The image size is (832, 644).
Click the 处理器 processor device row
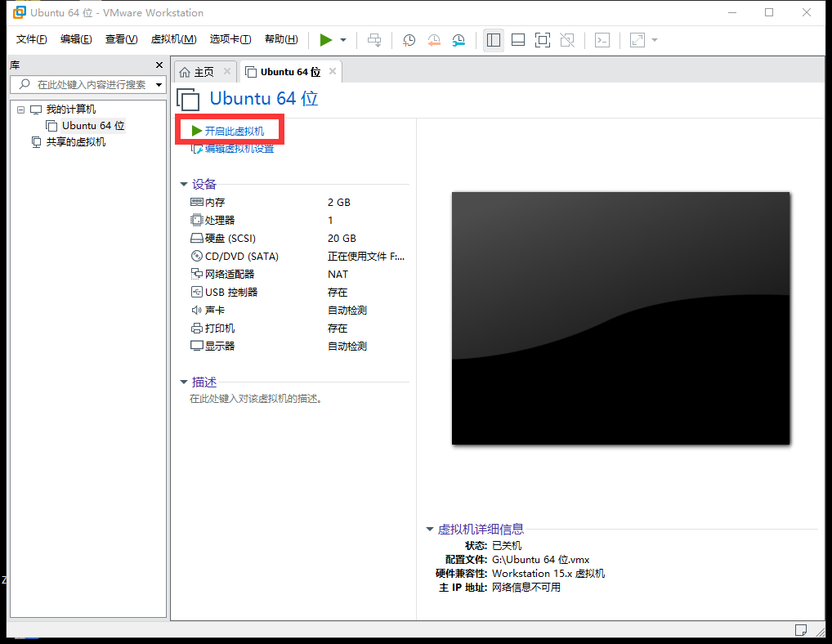[x=299, y=220]
